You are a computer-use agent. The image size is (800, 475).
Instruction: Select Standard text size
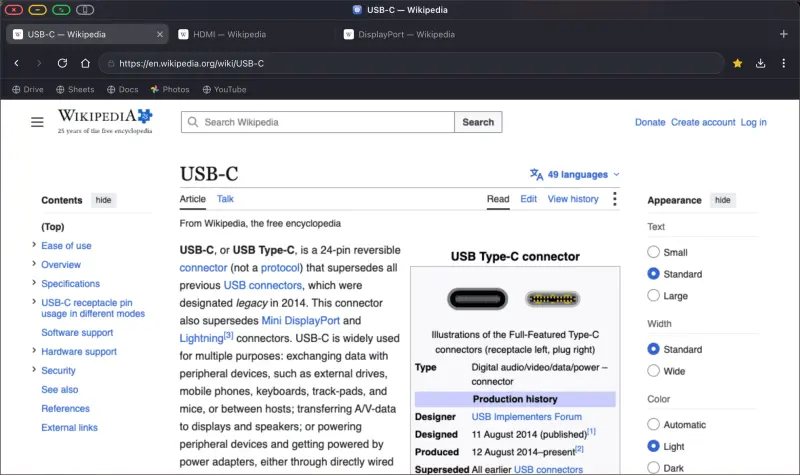click(x=653, y=274)
